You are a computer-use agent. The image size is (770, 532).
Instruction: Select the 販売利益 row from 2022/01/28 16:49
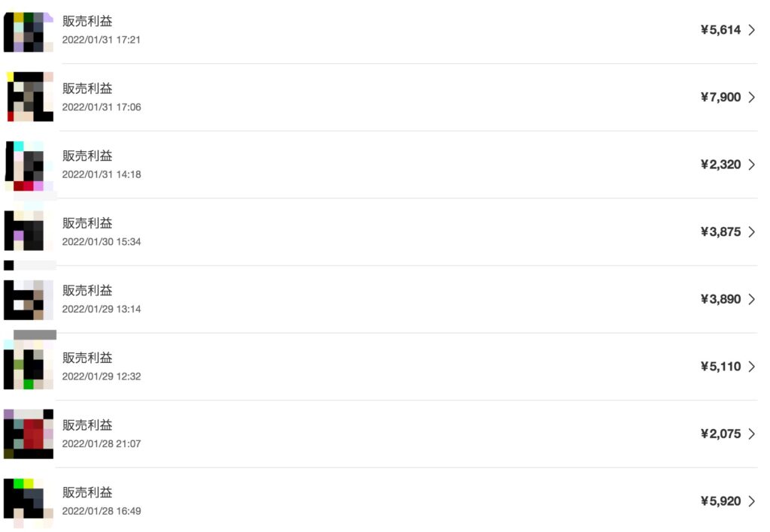tap(380, 501)
